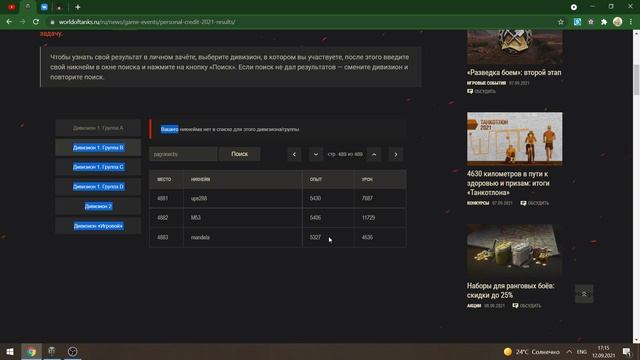Image resolution: width=640 pixels, height=360 pixels.
Task: Select Дивизион 1. Группа A tab
Action: [98, 128]
